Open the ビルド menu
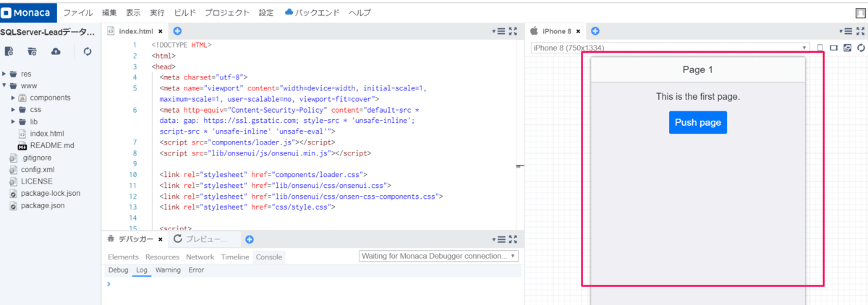Viewport: 868px width, 305px height. [x=184, y=13]
